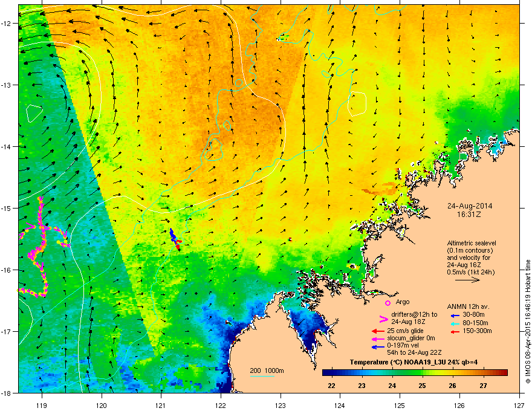Click the cyan ANMN arrow beside 80-150m
532x411 pixels.
pos(455,323)
